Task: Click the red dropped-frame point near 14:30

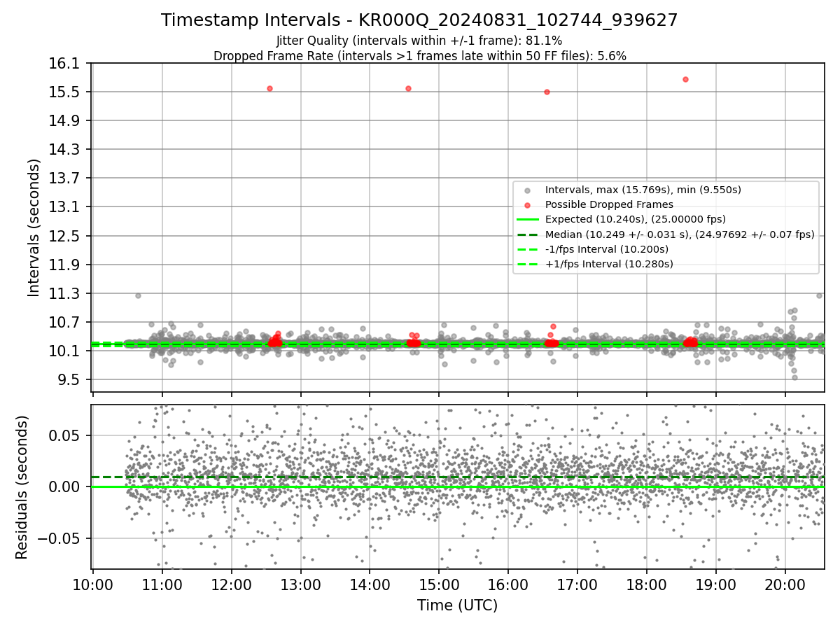Action: 408,88
